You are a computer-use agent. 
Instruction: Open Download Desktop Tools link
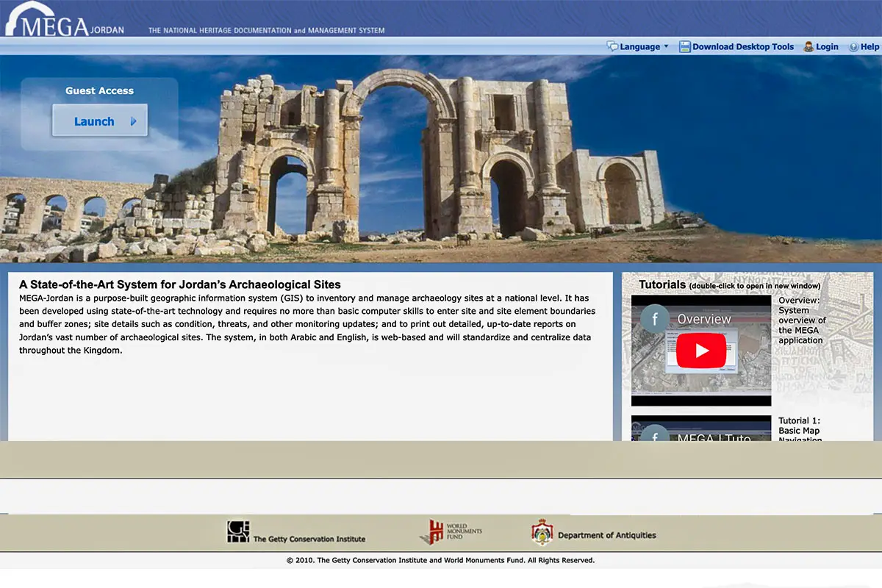(743, 46)
